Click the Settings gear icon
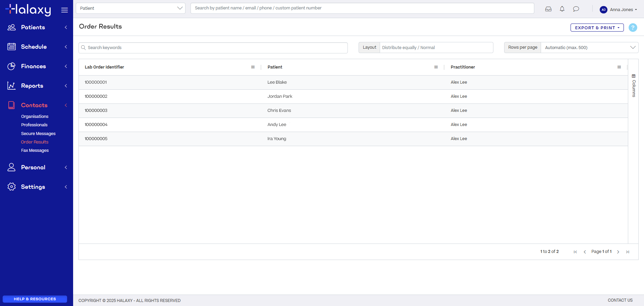644x306 pixels. [11, 187]
